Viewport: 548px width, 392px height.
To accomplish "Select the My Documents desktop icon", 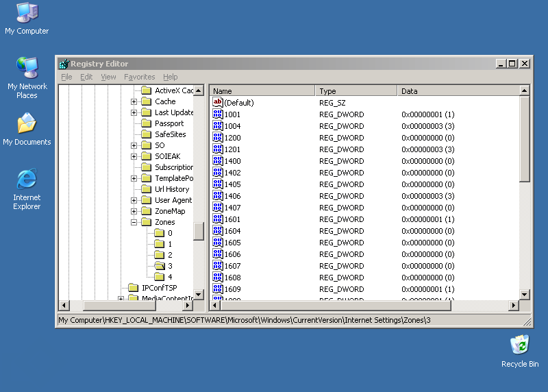I will pos(27,130).
